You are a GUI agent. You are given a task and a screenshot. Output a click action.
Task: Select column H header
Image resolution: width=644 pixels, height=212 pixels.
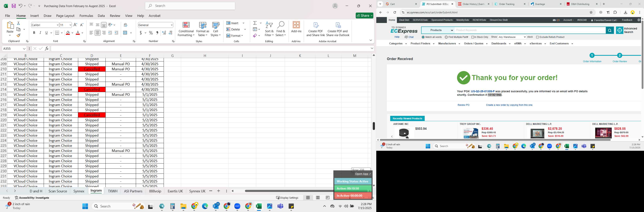(x=205, y=56)
